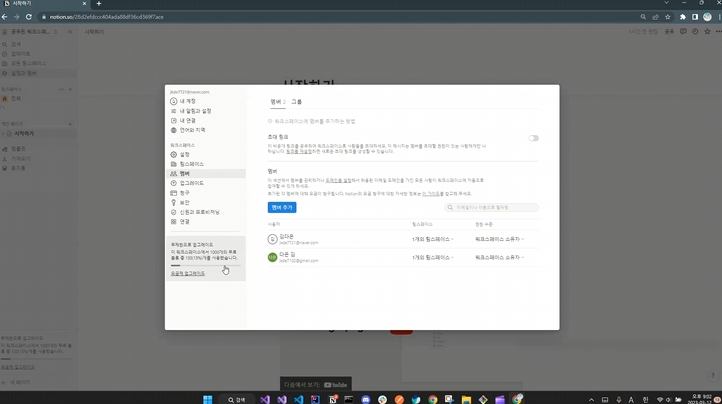Image resolution: width=722 pixels, height=404 pixels.
Task: Bookmark this page with Chrome star
Action: click(668, 17)
